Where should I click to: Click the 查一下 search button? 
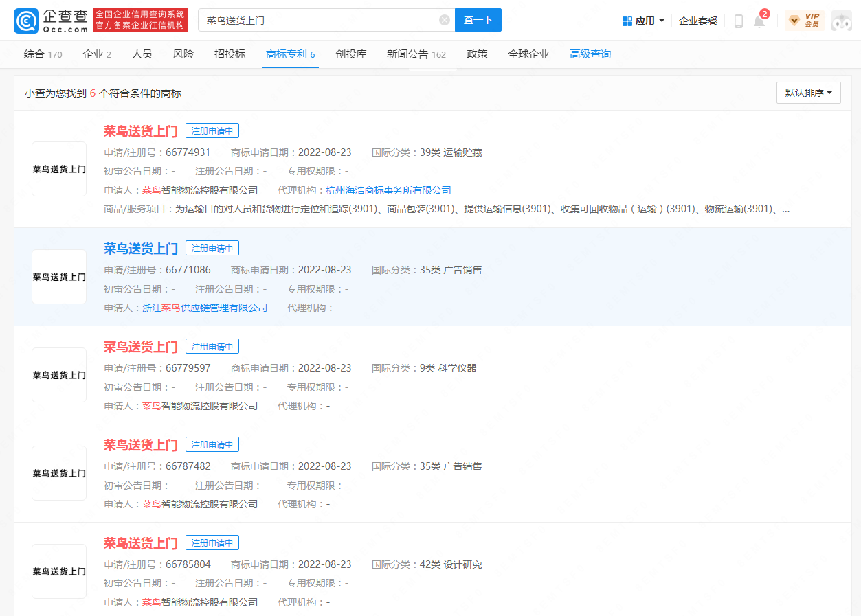click(x=478, y=20)
